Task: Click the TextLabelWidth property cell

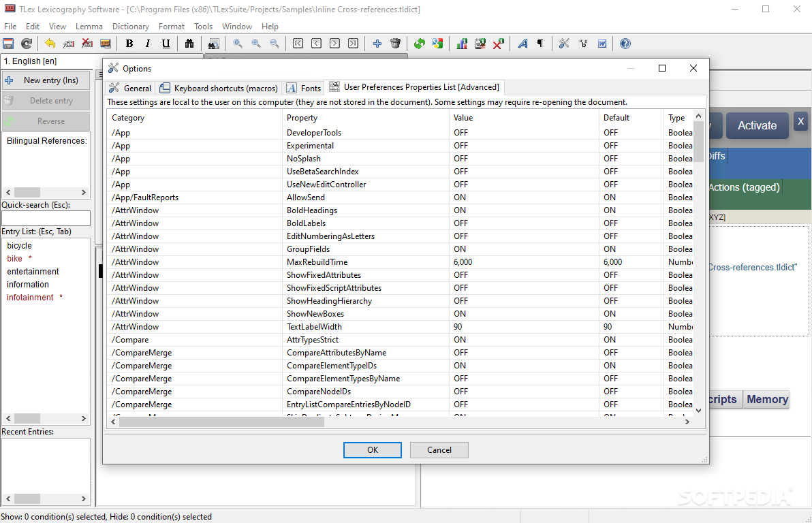Action: (x=366, y=327)
